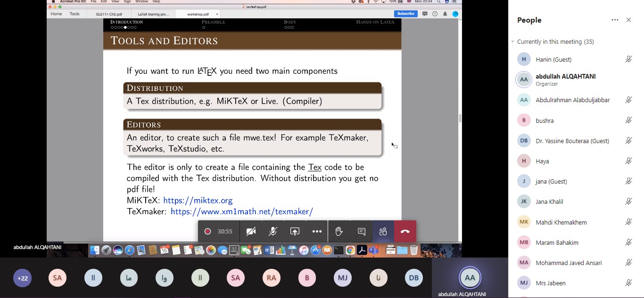Expand the +22 hidden participants

pyautogui.click(x=23, y=278)
